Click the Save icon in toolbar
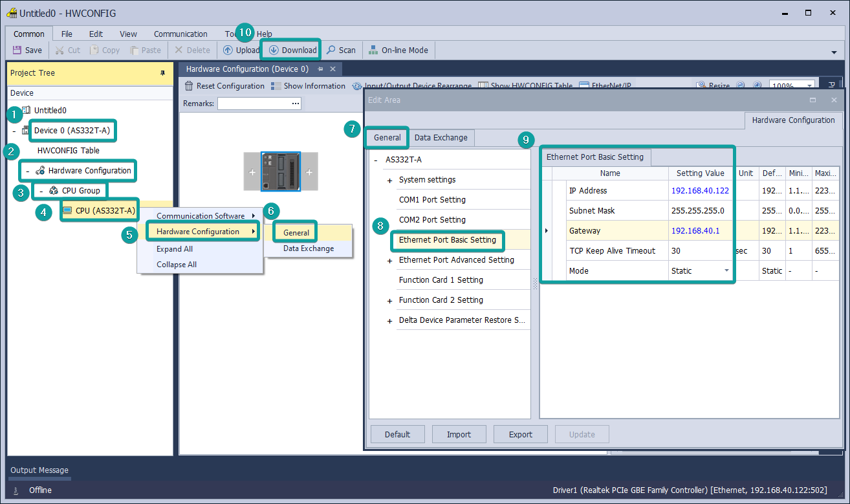 [17, 50]
